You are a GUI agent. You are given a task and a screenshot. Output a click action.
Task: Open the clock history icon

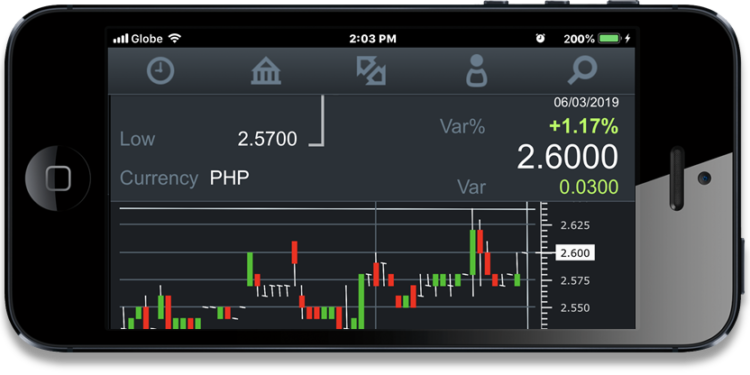pyautogui.click(x=160, y=71)
